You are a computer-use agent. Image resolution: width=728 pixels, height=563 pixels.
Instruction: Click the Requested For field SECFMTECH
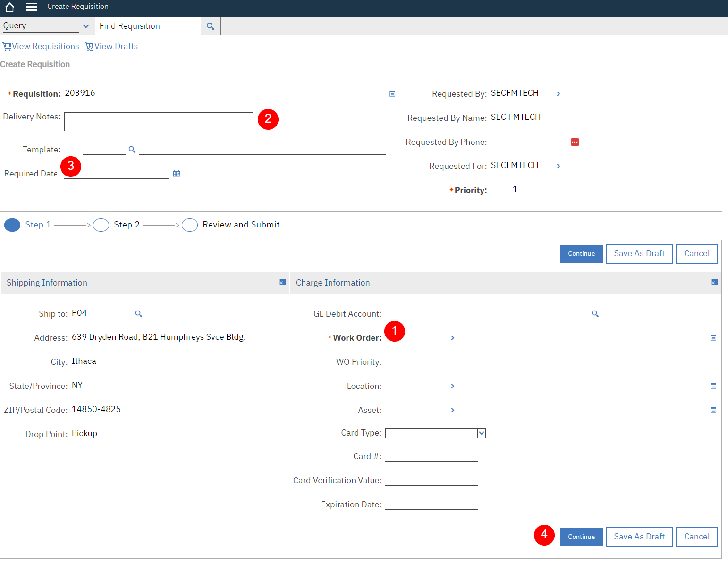coord(521,166)
